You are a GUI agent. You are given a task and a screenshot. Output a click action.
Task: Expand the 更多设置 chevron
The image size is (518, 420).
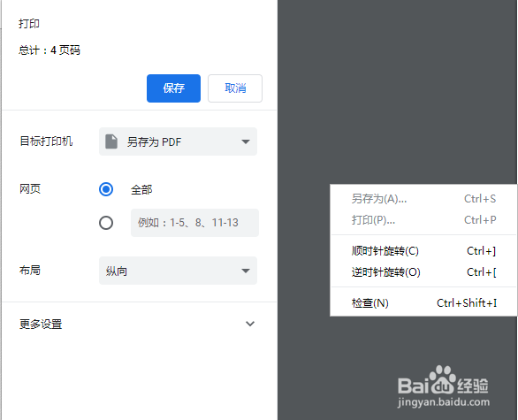click(x=250, y=324)
